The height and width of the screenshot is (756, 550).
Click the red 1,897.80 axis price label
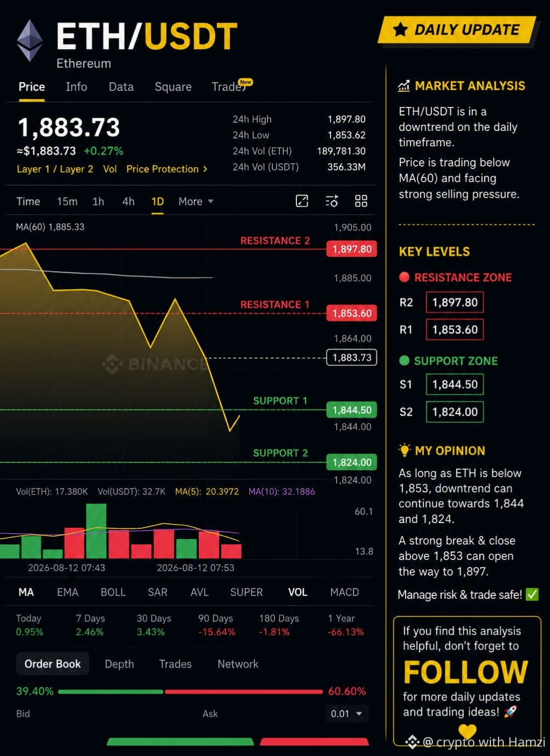[352, 249]
